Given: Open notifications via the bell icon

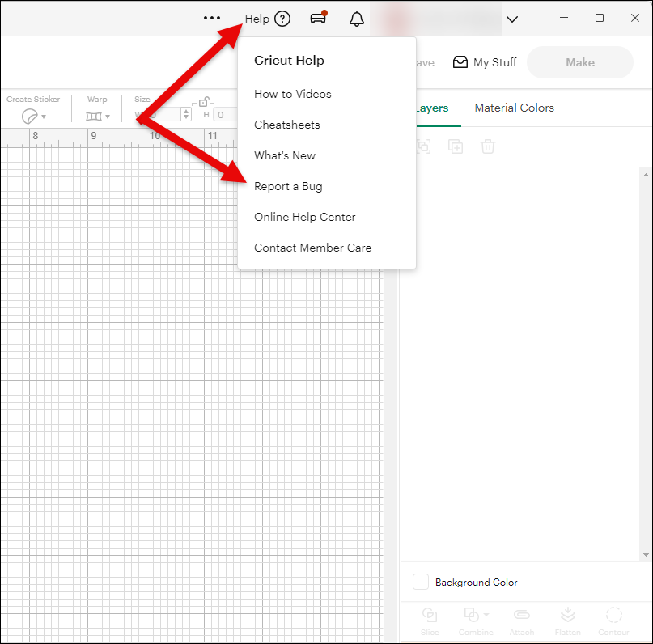Looking at the screenshot, I should pyautogui.click(x=356, y=18).
